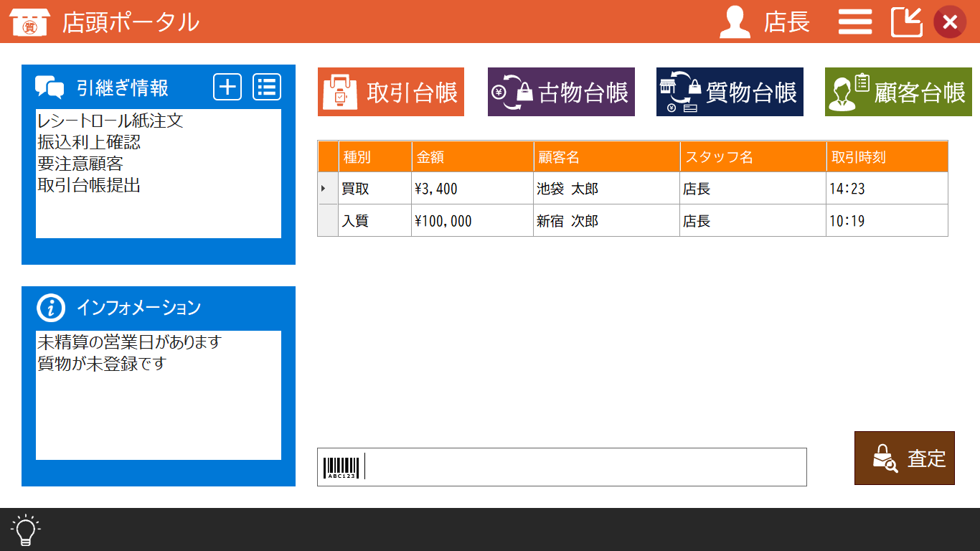Click the 店頭ポータル title text
Screen dimensions: 980x551
(131, 22)
